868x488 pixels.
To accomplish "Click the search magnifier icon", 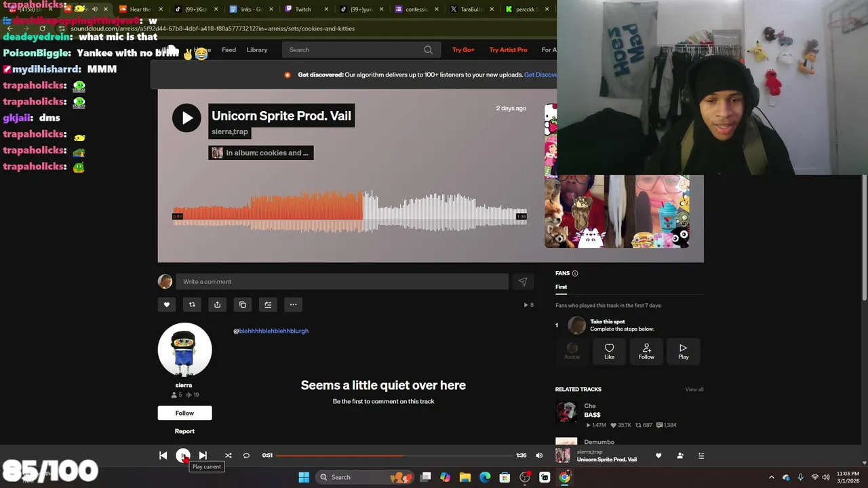I will coord(428,49).
